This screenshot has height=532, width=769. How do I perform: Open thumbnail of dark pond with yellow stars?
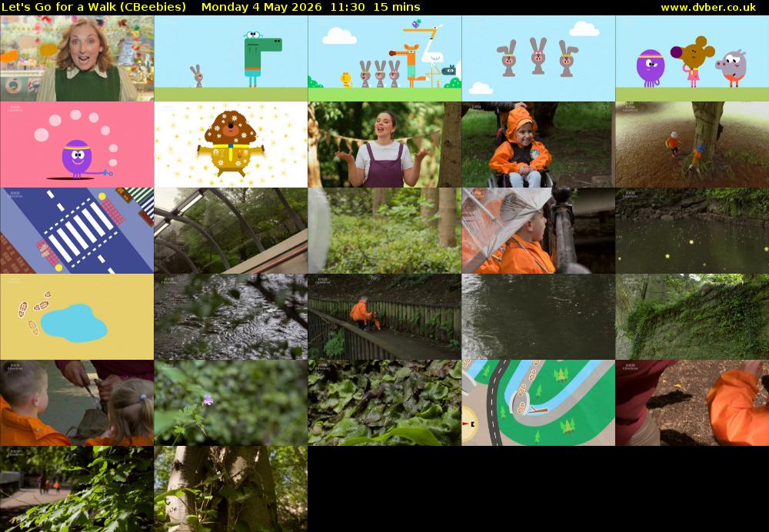[x=692, y=231]
